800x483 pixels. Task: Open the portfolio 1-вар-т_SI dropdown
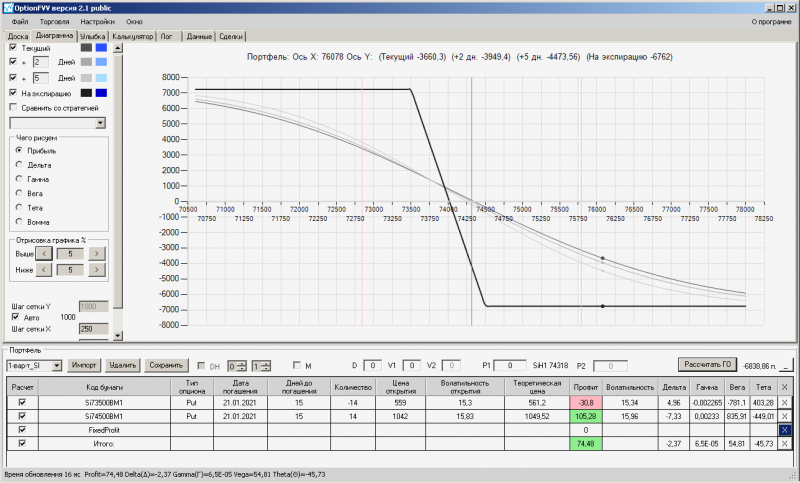coord(57,365)
